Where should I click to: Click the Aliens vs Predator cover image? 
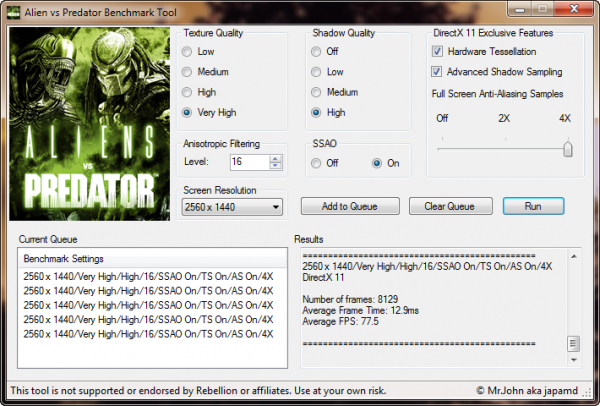pos(90,124)
